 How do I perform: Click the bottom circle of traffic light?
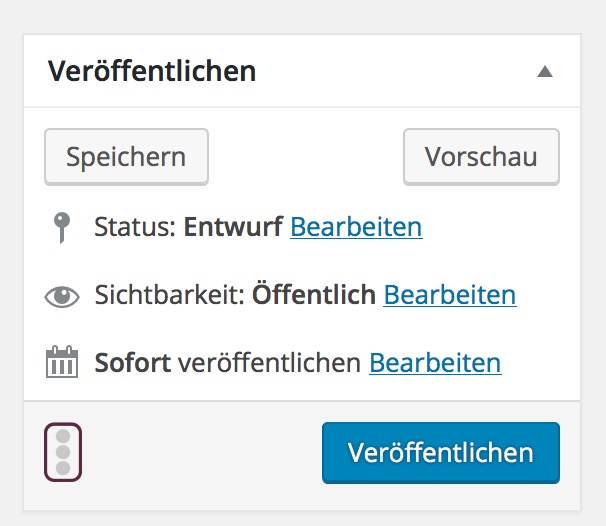pyautogui.click(x=63, y=468)
